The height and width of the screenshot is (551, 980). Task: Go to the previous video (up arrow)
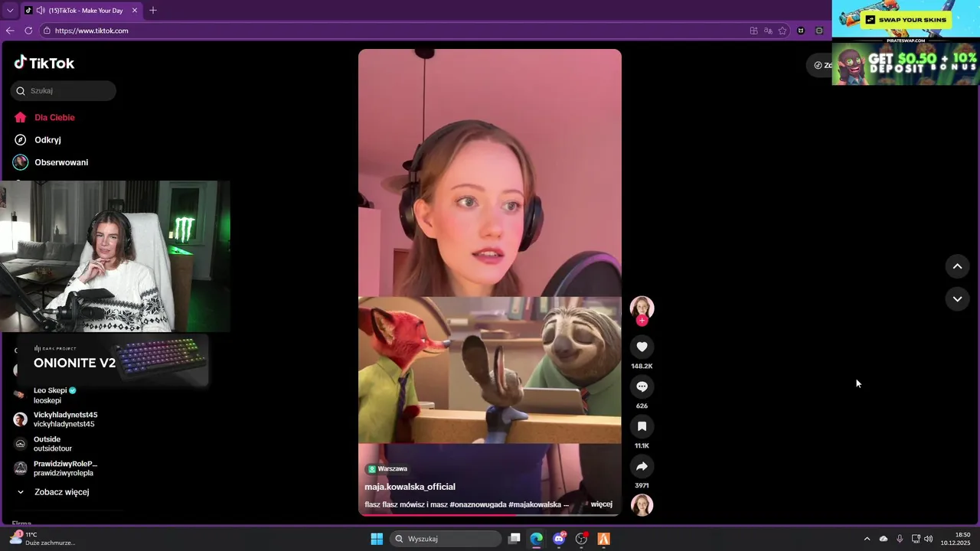click(x=957, y=266)
